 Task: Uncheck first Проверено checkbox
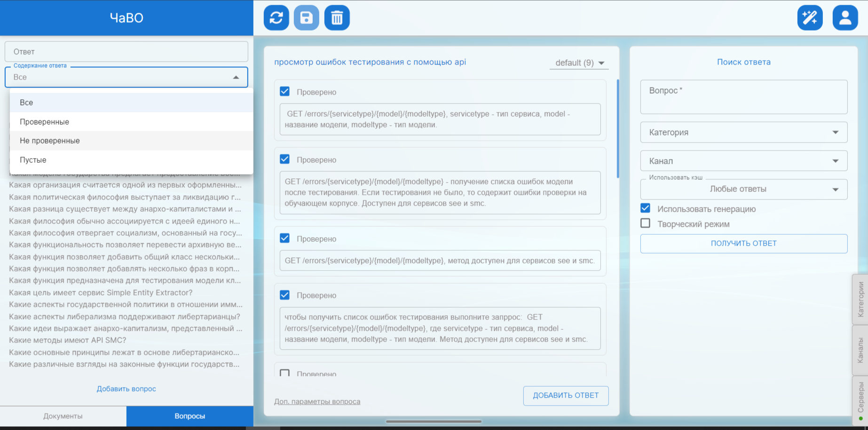tap(284, 91)
